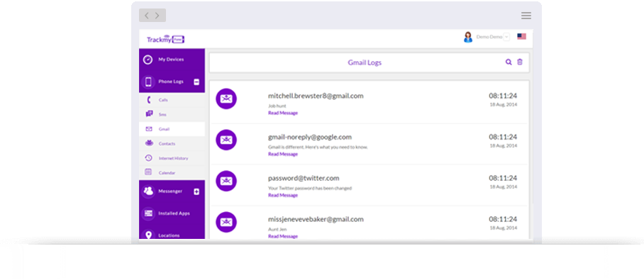
Task: Select the Gmail log item
Action: click(x=172, y=129)
